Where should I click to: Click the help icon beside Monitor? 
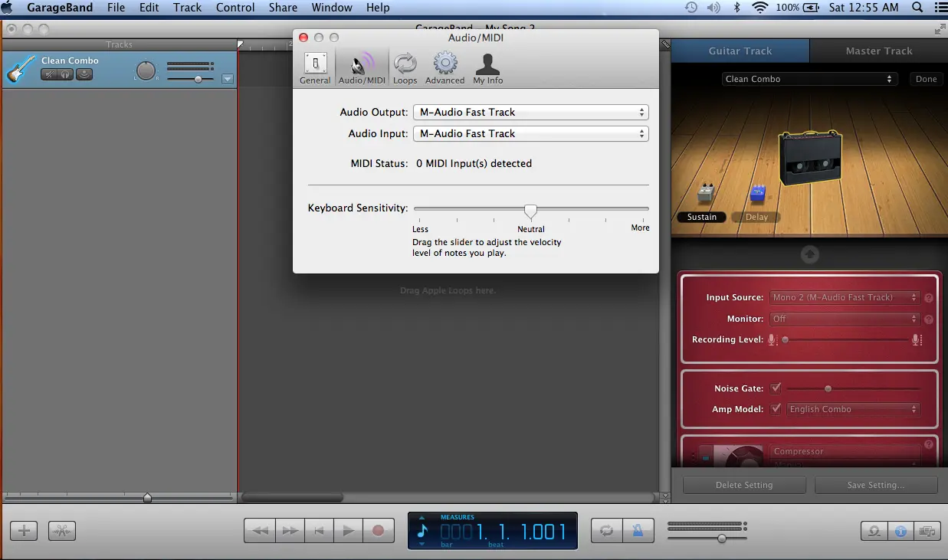tap(929, 319)
